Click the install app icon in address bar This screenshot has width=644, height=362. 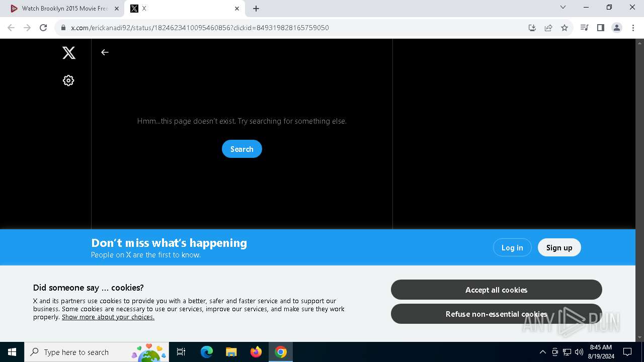coord(532,28)
